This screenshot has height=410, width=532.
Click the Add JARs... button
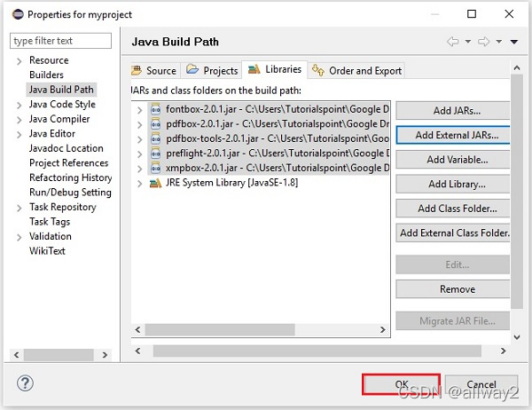tap(453, 111)
